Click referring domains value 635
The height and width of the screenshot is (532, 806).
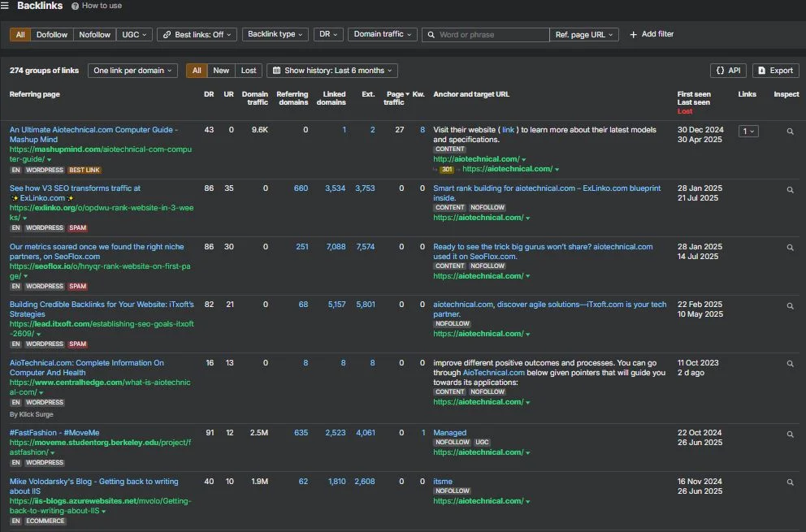tap(301, 433)
